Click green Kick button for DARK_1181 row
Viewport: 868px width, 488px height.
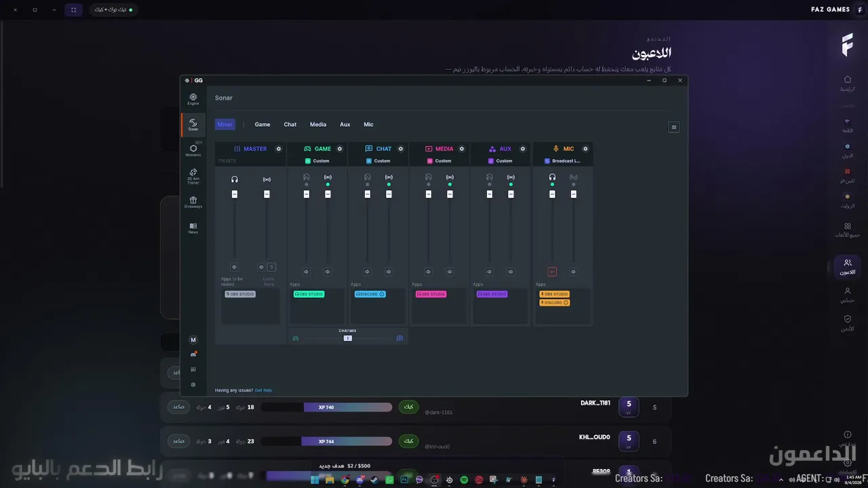point(408,407)
